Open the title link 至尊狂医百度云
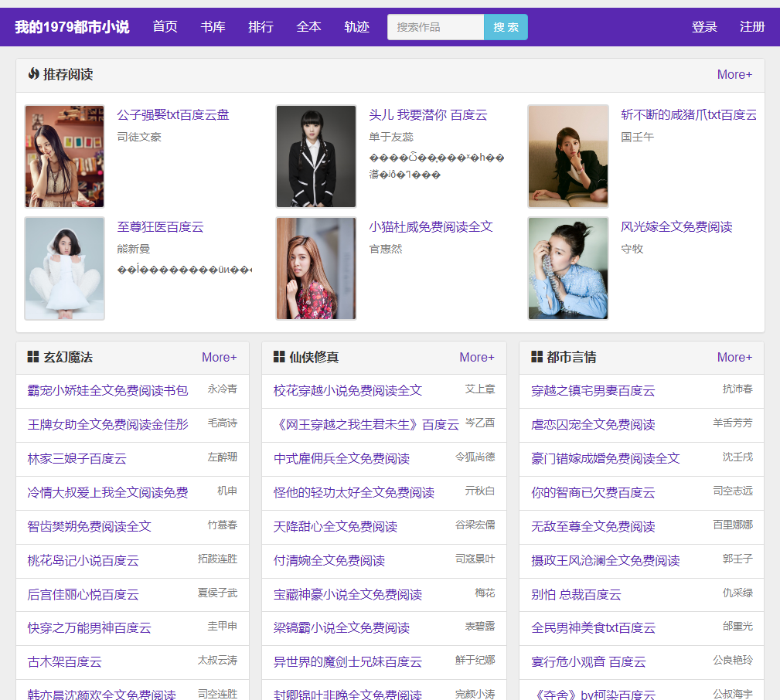Image resolution: width=780 pixels, height=700 pixels. pos(160,227)
